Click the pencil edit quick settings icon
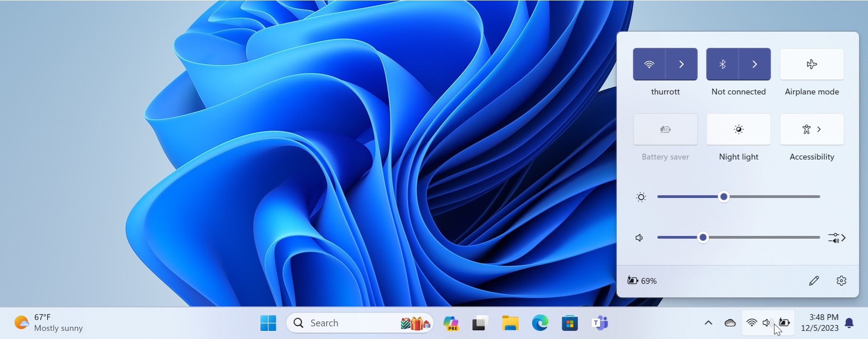 (814, 281)
